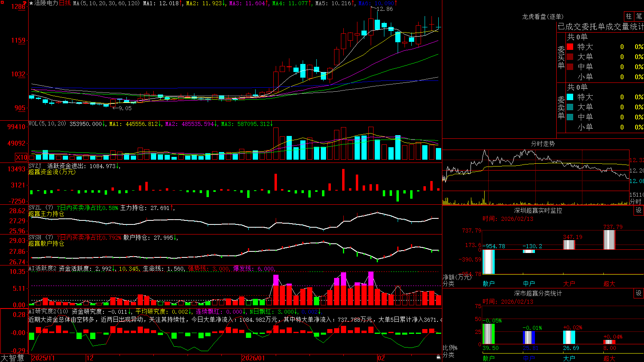The image size is (644, 362).
Task: Click the X10 volume scale marker
Action: (22, 157)
